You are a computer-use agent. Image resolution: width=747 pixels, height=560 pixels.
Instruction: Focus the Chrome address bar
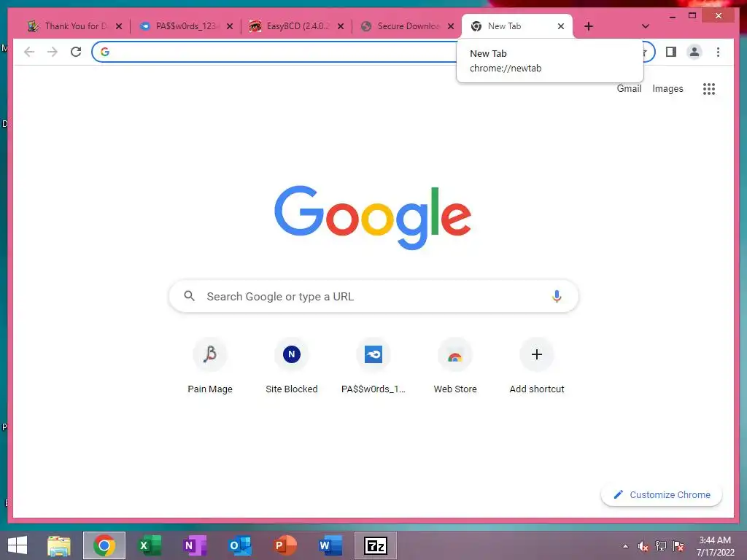click(x=373, y=52)
